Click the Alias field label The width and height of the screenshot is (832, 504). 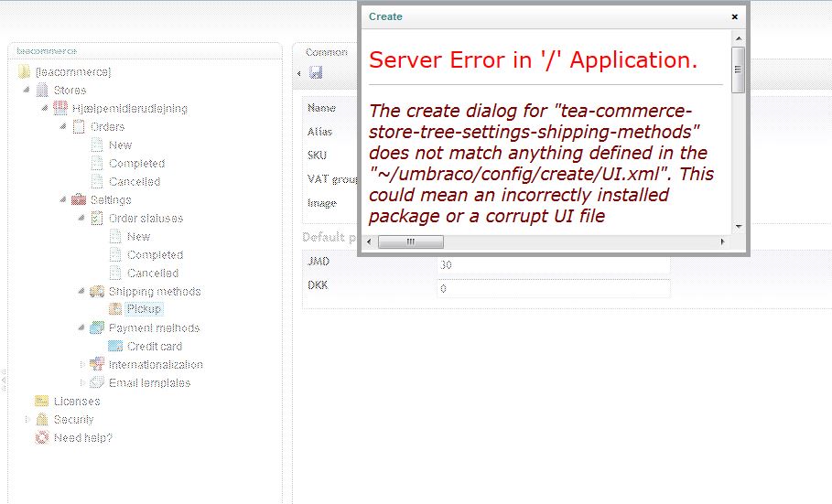pyautogui.click(x=320, y=132)
